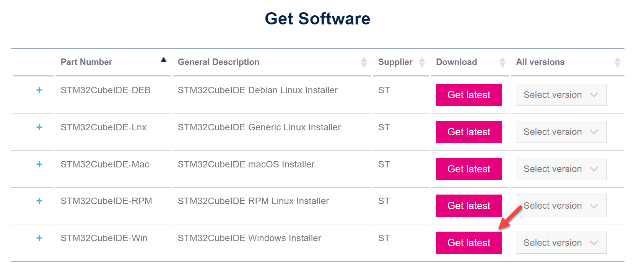This screenshot has height=271, width=644.
Task: Open Select version dropdown for STM32CubeIDE-Lnx
Action: coord(561,132)
